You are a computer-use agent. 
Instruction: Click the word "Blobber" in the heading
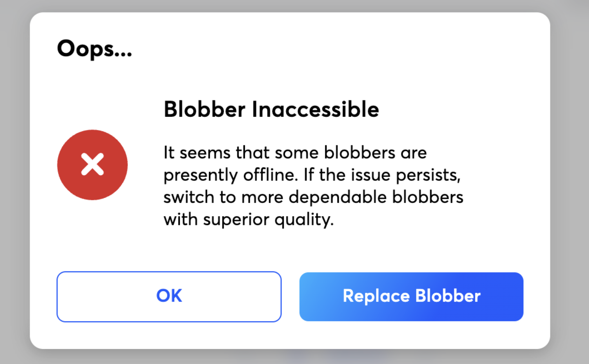point(204,109)
